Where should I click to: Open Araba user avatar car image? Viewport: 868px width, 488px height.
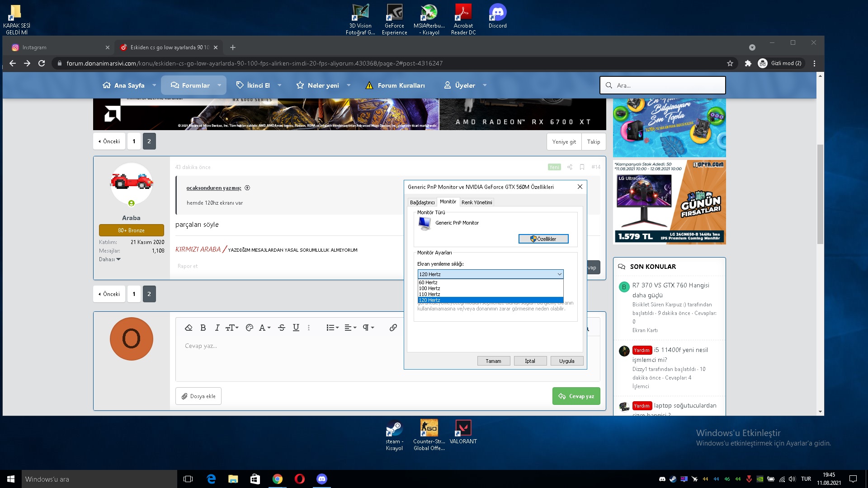pos(132,183)
